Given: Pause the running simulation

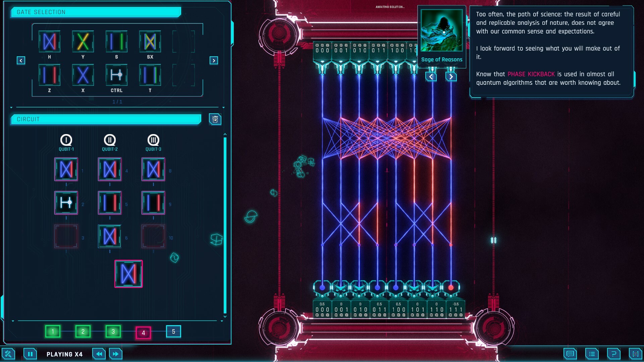Looking at the screenshot, I should point(30,354).
